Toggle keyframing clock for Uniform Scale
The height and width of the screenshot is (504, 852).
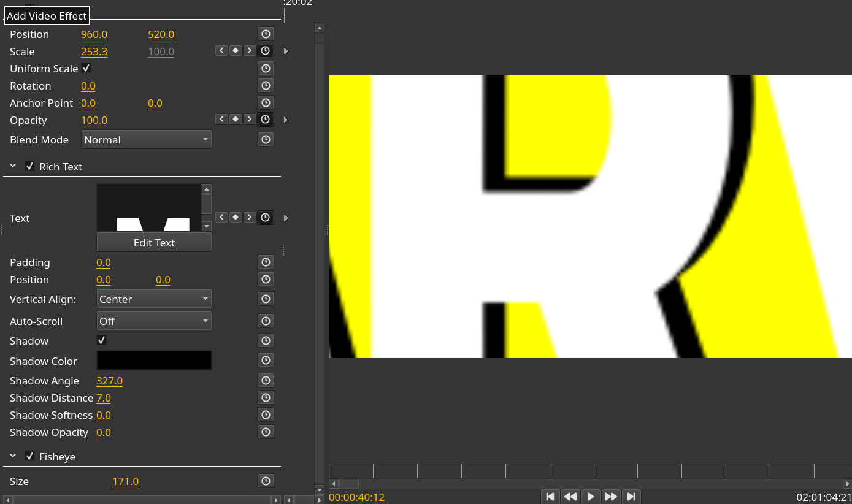click(x=266, y=68)
